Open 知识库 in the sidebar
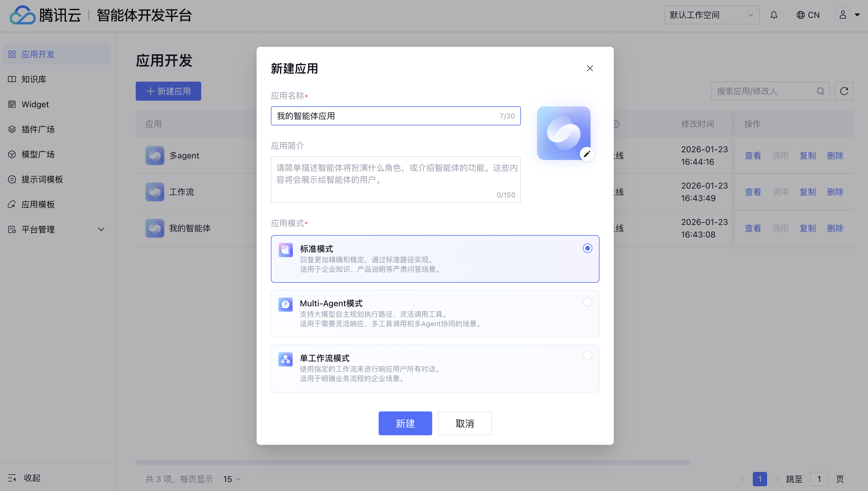The height and width of the screenshot is (491, 868). (34, 79)
